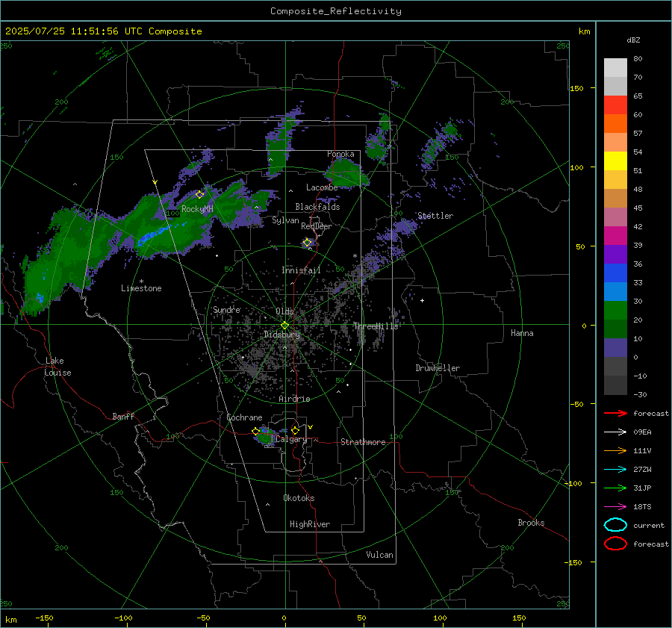This screenshot has height=628, width=672.
Task: Click the yellow diamond marker near RockyMH
Action: (199, 195)
